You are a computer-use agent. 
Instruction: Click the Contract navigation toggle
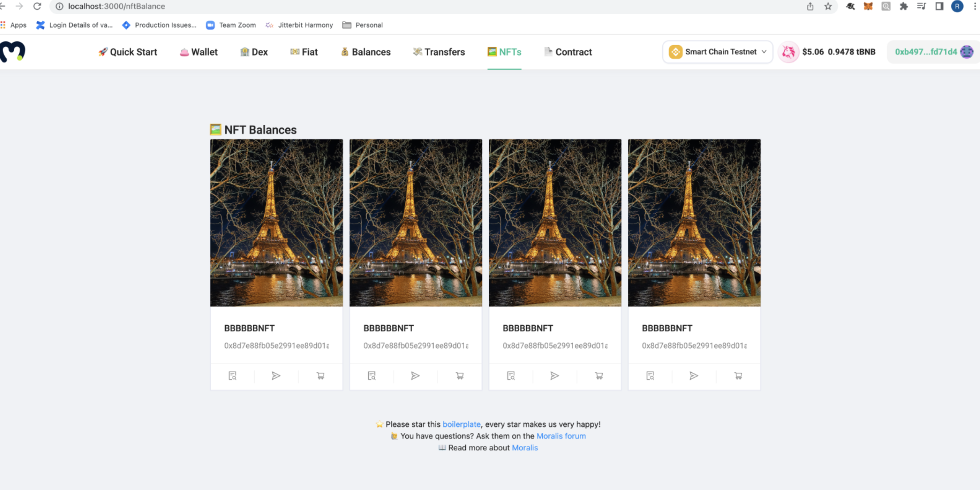tap(567, 52)
